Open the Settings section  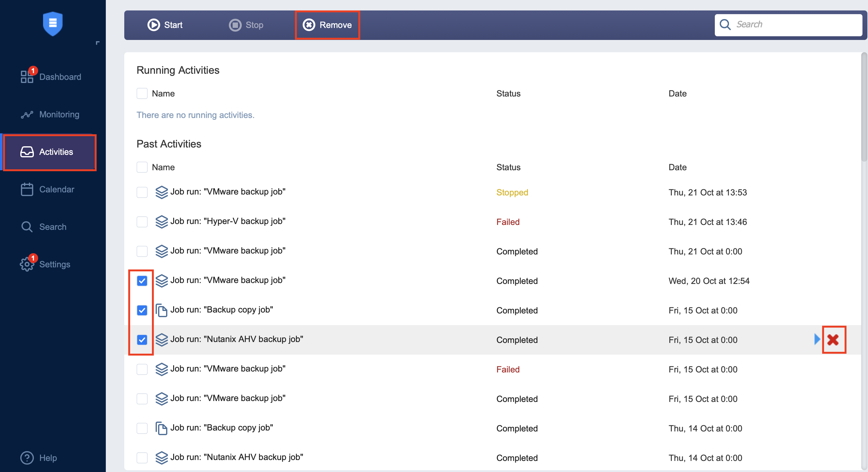(x=45, y=264)
